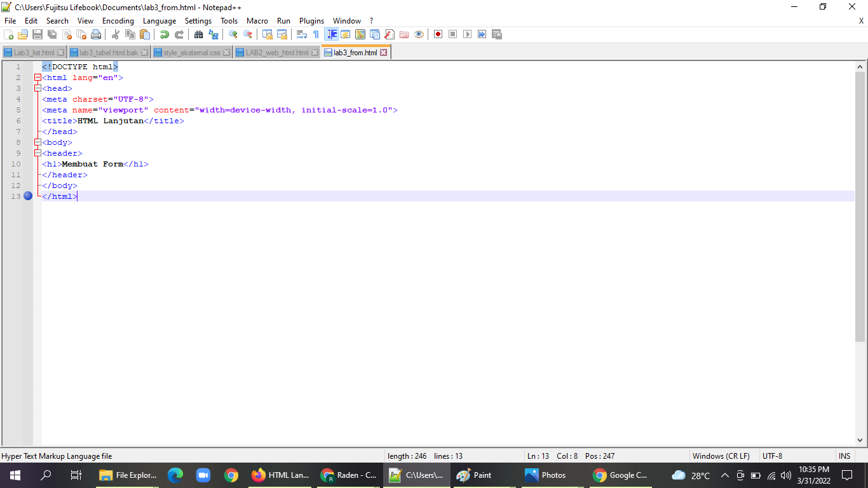Image resolution: width=868 pixels, height=488 pixels.
Task: Close the LAB2_web_html.html tab
Action: pos(315,53)
